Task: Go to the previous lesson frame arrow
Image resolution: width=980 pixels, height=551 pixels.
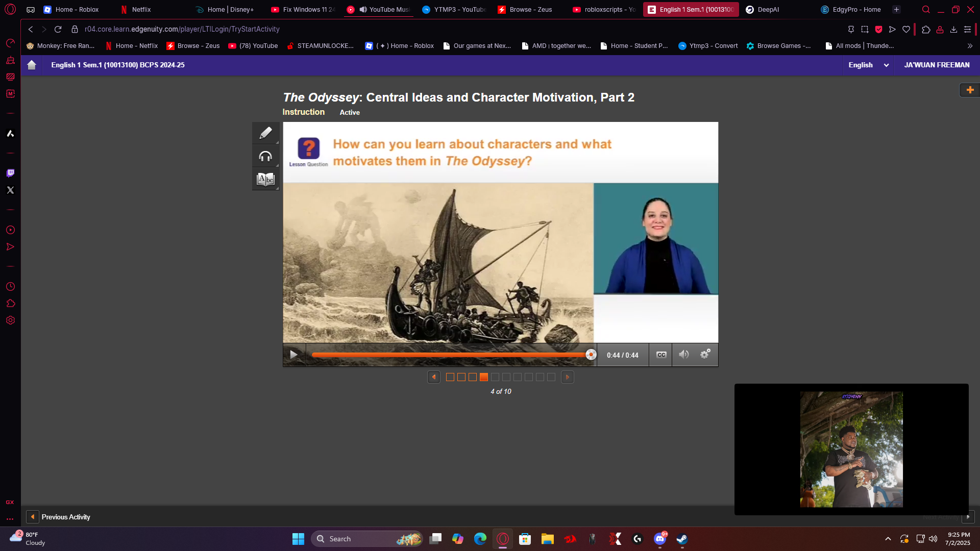Action: point(434,377)
